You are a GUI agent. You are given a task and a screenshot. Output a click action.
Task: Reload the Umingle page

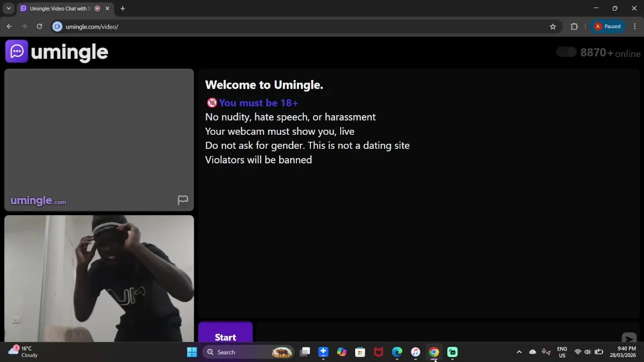click(x=39, y=27)
